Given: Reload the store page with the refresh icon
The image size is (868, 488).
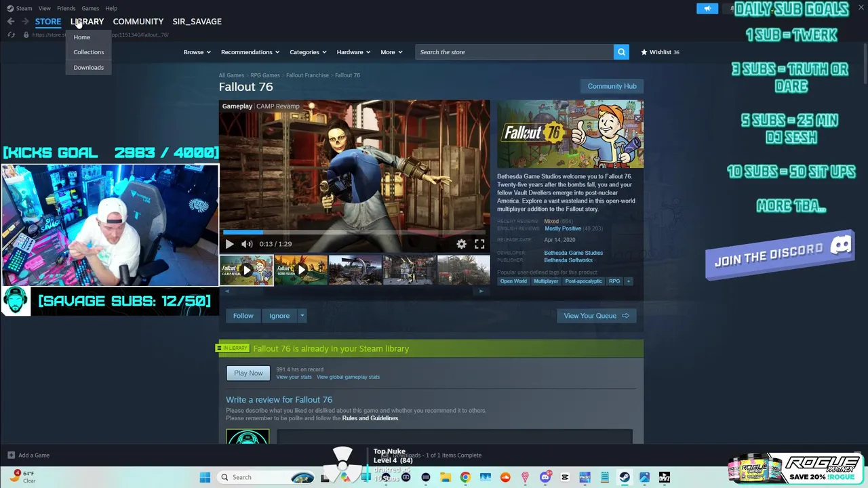Looking at the screenshot, I should [x=11, y=35].
